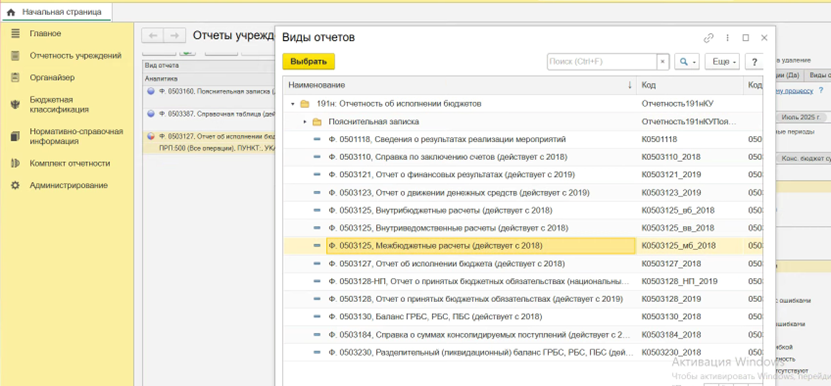Copy link via chain icon in Виды отчетов
831x386 pixels.
(x=709, y=38)
